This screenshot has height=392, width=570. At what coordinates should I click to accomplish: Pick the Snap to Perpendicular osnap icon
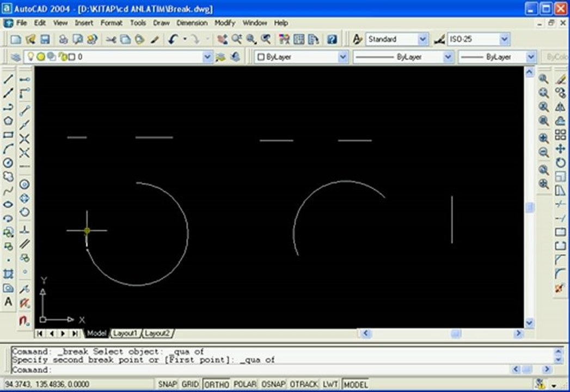click(x=24, y=230)
